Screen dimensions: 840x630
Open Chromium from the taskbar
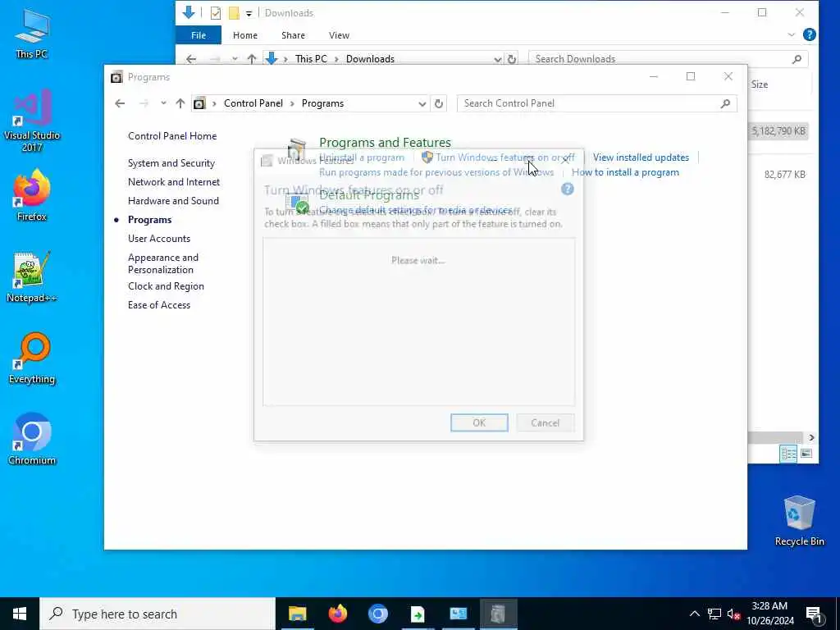[x=377, y=614]
